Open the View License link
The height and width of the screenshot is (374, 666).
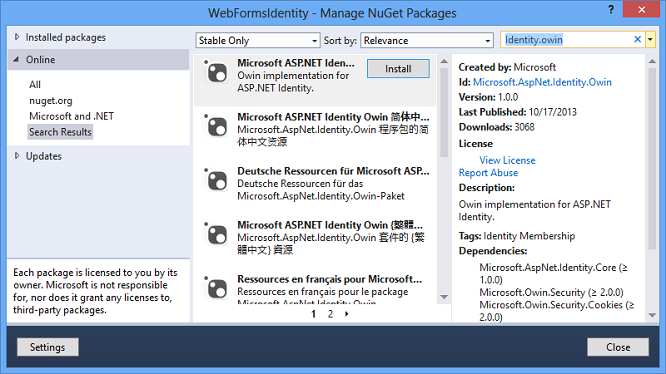click(507, 160)
